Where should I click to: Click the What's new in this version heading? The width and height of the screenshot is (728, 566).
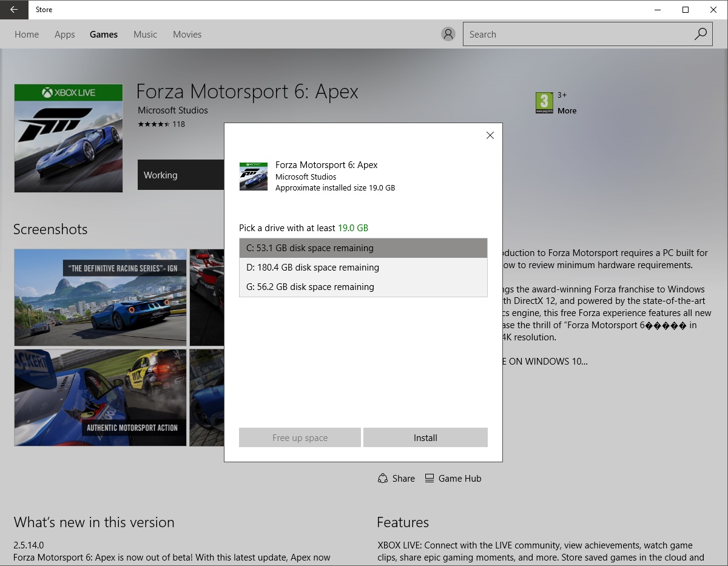click(94, 522)
